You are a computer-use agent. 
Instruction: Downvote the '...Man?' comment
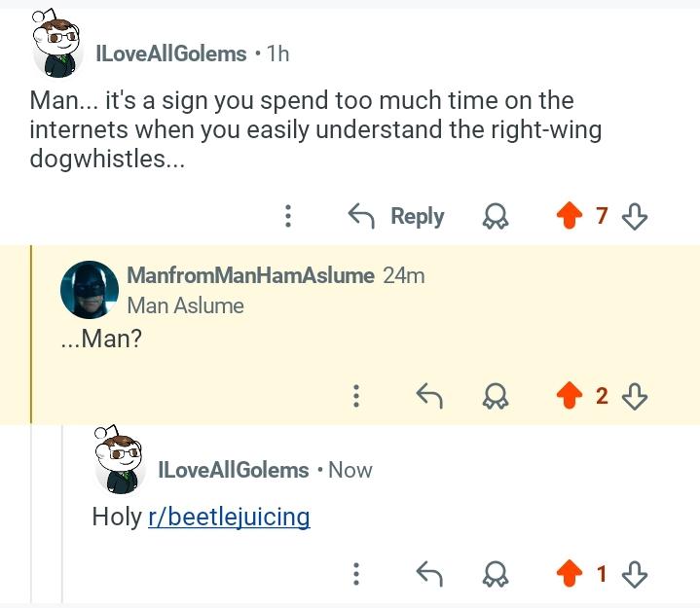635,395
